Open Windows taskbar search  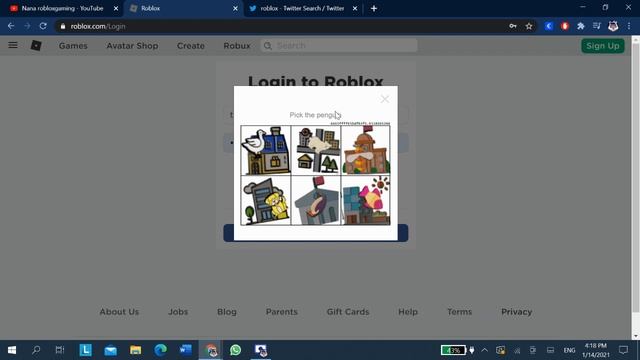click(36, 350)
